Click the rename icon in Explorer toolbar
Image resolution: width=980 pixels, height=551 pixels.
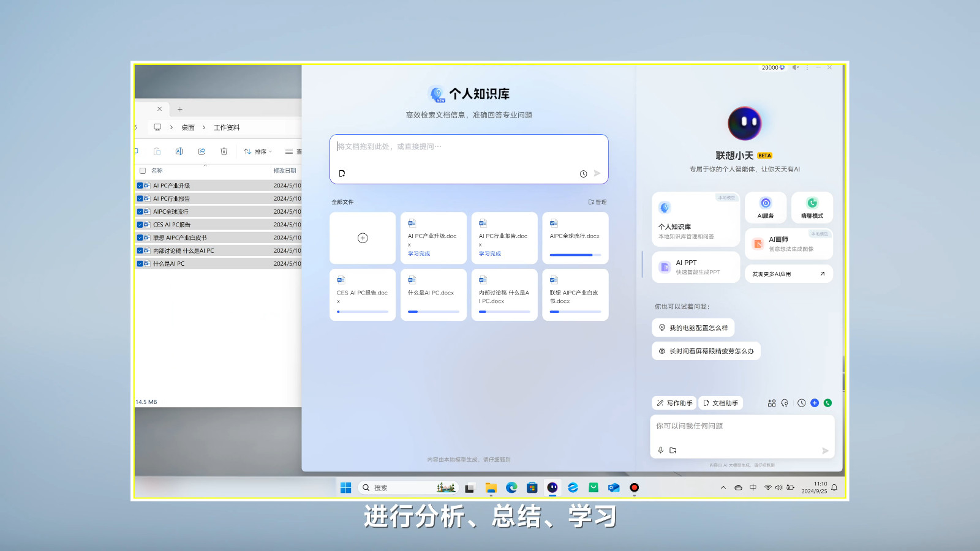click(x=179, y=151)
